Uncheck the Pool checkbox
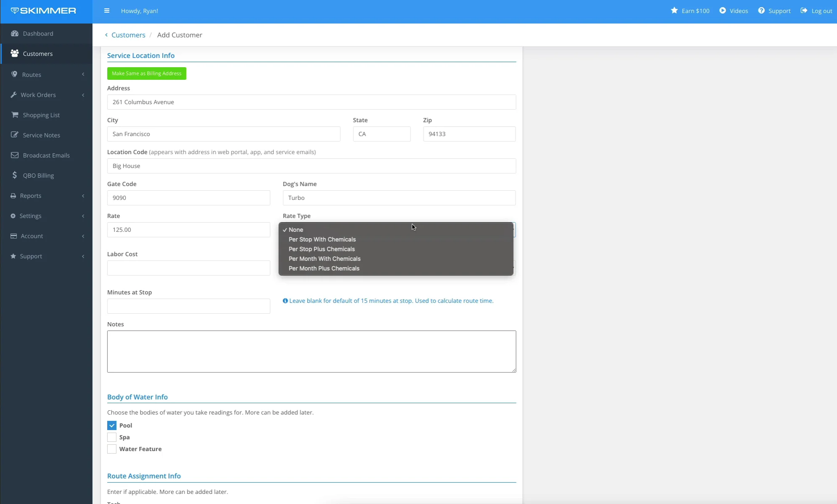This screenshot has width=837, height=504. (112, 425)
